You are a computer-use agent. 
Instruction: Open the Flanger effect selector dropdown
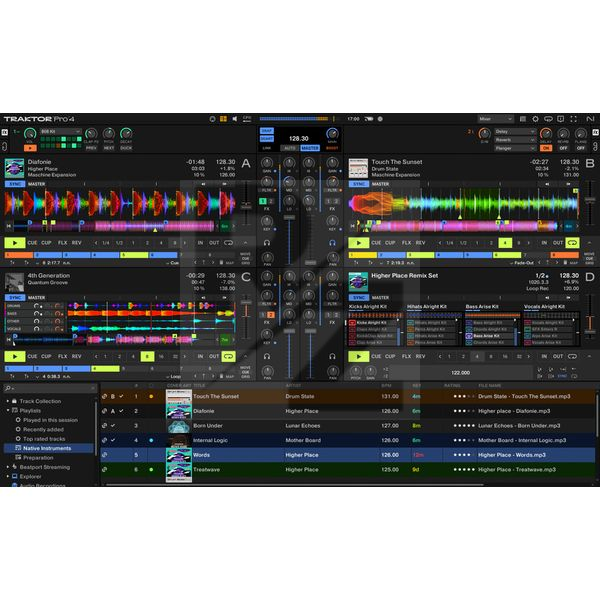point(515,148)
